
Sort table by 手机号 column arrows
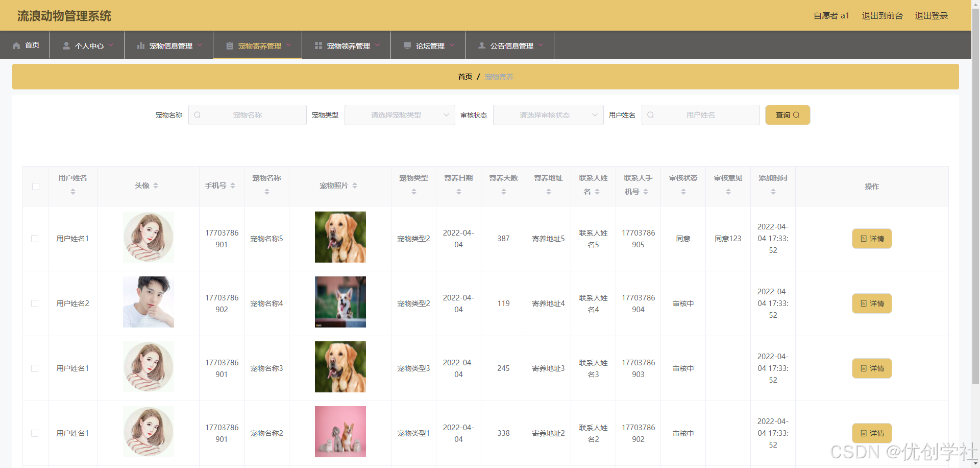(x=233, y=185)
